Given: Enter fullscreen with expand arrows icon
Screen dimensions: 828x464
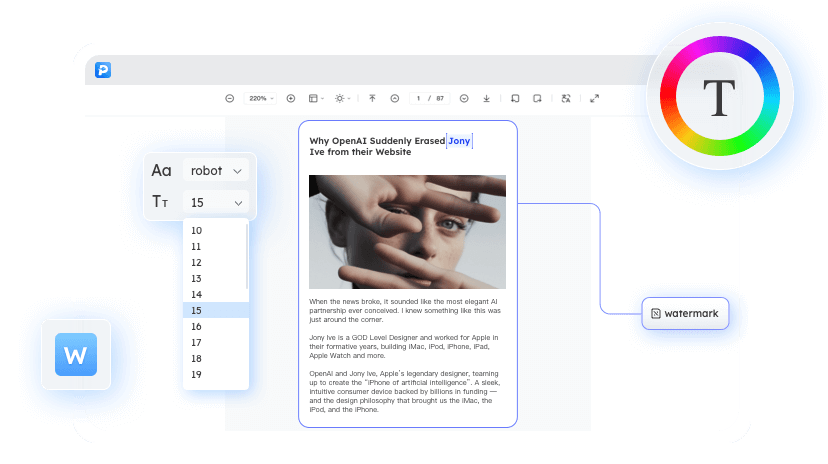Looking at the screenshot, I should 595,98.
